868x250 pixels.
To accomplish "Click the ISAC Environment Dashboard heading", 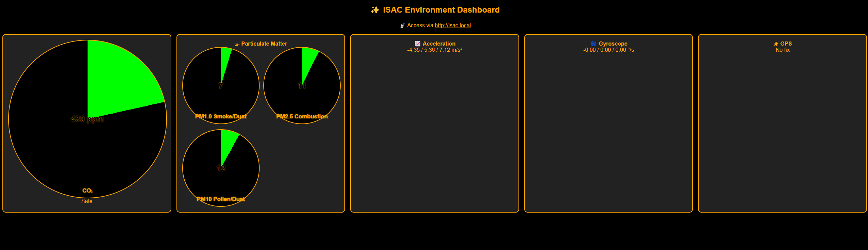I will [441, 10].
